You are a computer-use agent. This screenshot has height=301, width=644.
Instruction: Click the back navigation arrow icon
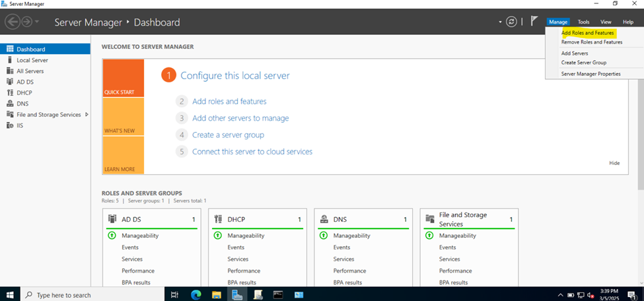point(13,22)
